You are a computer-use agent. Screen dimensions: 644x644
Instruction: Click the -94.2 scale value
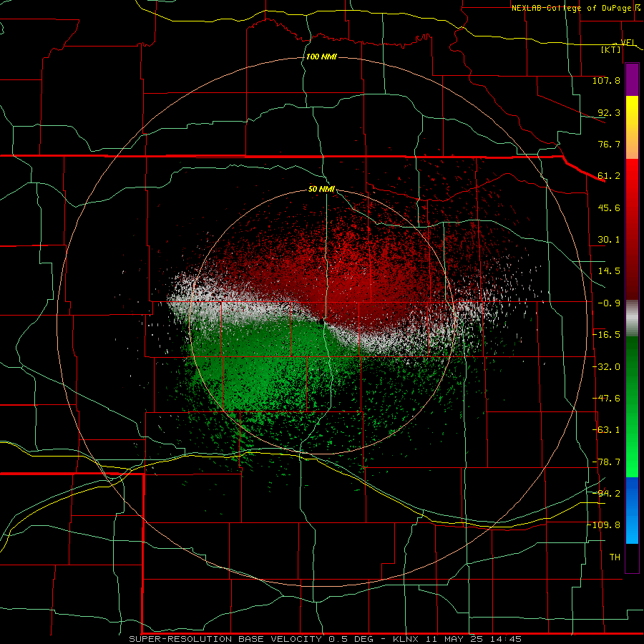pyautogui.click(x=606, y=494)
